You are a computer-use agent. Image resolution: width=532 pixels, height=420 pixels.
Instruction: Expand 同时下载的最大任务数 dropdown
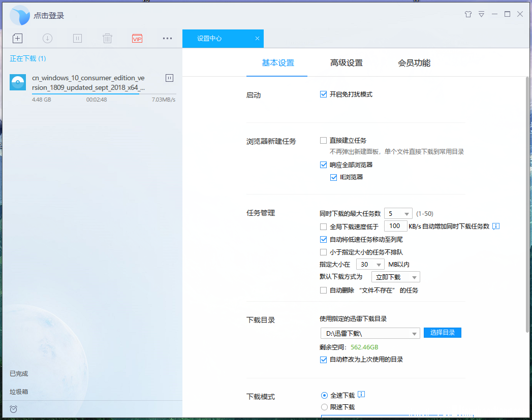(398, 214)
